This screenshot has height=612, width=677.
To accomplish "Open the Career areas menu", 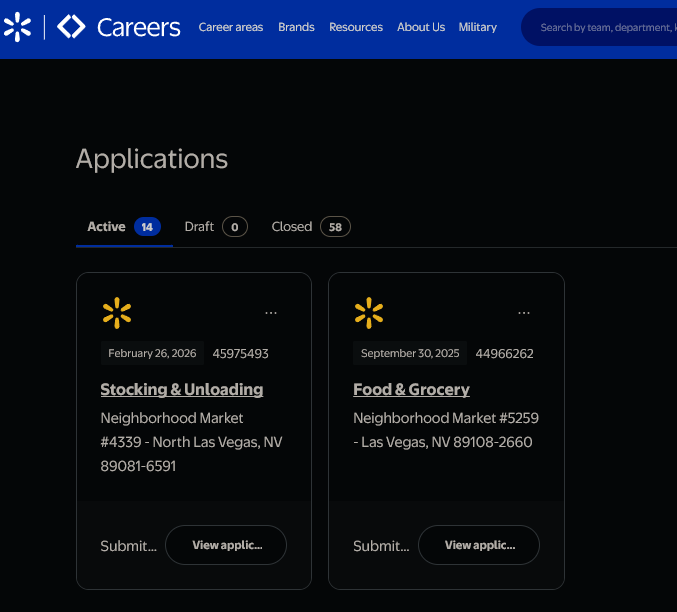I will tap(231, 27).
